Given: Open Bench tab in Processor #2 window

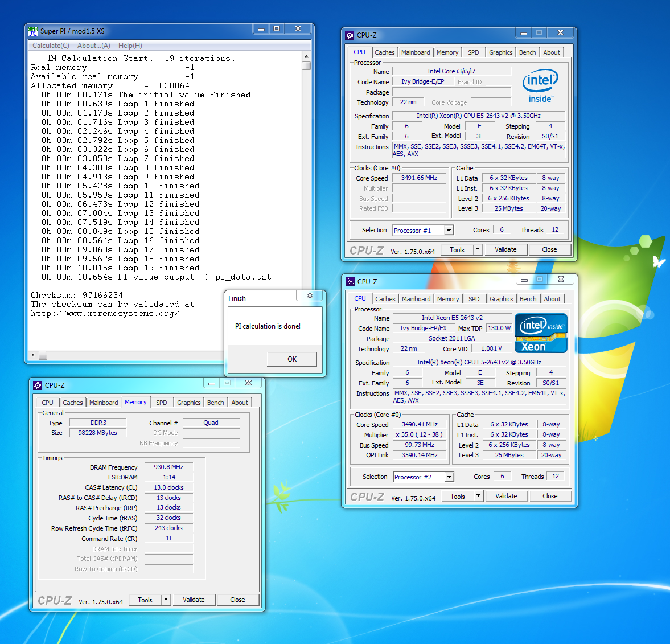Looking at the screenshot, I should coord(528,299).
